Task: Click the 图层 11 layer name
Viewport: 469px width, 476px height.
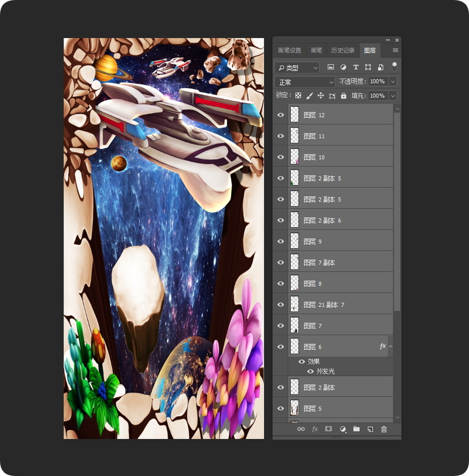Action: [x=314, y=136]
